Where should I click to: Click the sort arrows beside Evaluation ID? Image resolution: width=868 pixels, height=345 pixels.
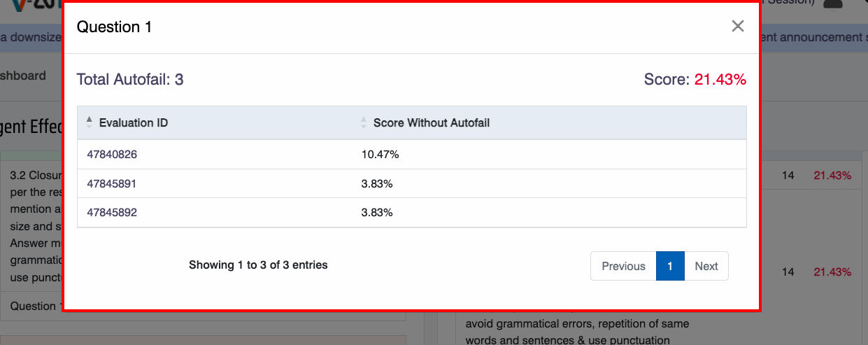[89, 122]
